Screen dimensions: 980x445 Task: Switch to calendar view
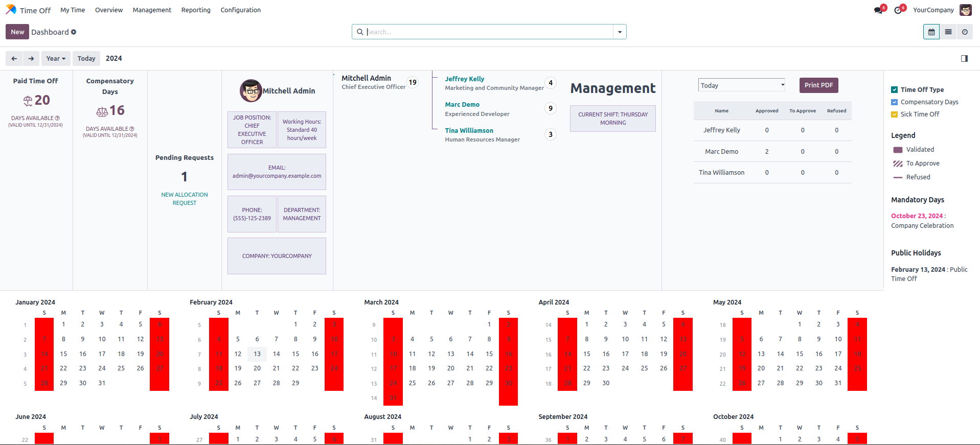[931, 32]
